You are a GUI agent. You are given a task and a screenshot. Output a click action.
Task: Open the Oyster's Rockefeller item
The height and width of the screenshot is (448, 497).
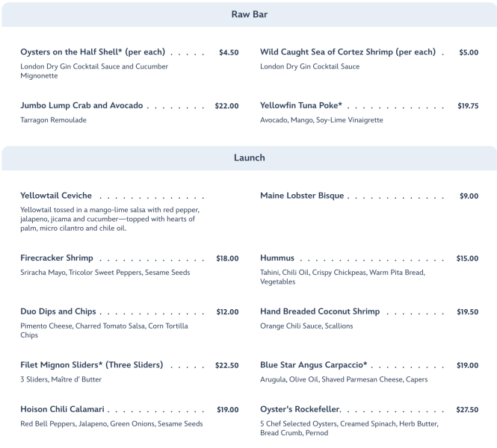click(x=300, y=410)
